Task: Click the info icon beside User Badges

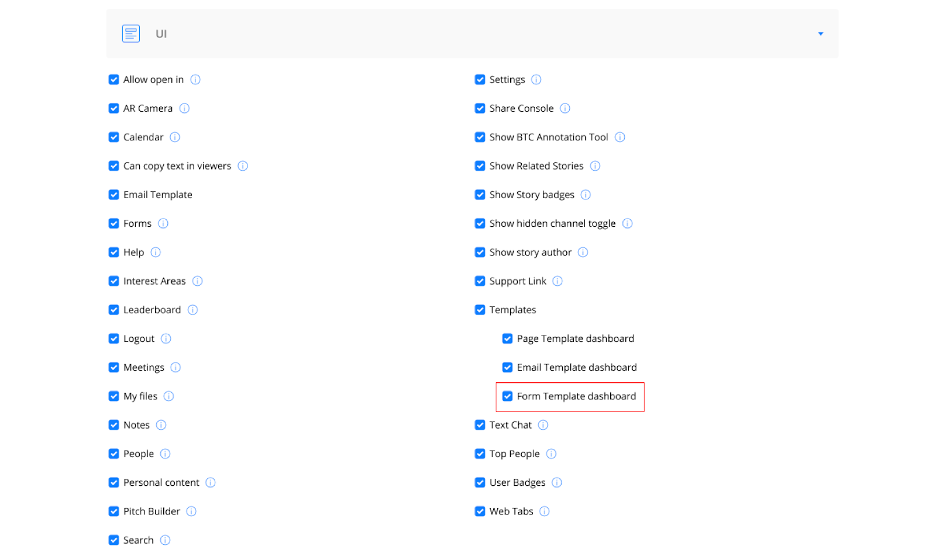Action: click(557, 482)
